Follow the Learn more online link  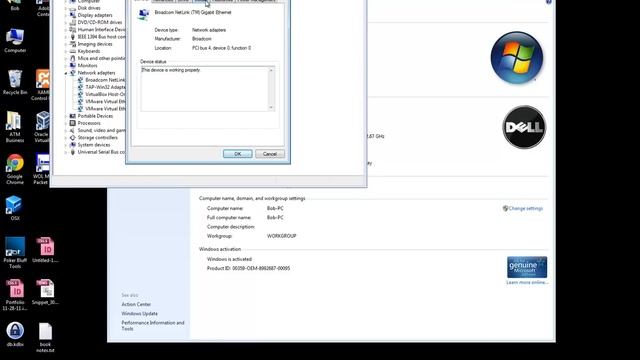(527, 282)
